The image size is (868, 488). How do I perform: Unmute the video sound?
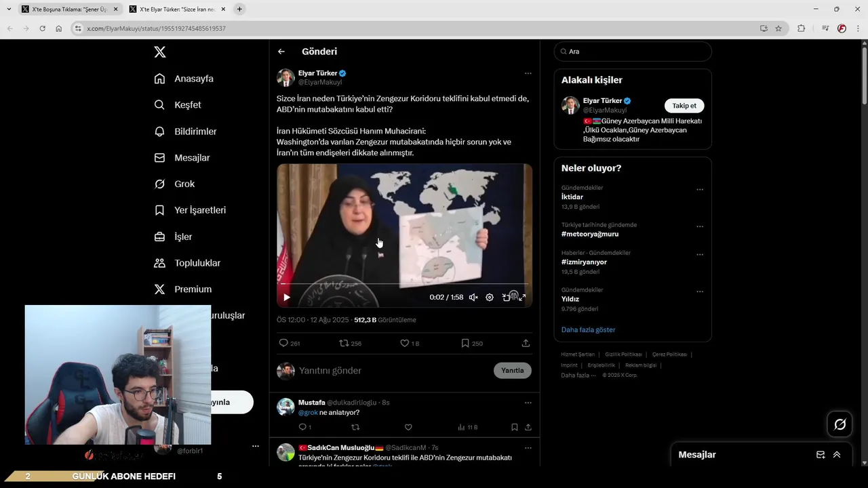pos(473,297)
